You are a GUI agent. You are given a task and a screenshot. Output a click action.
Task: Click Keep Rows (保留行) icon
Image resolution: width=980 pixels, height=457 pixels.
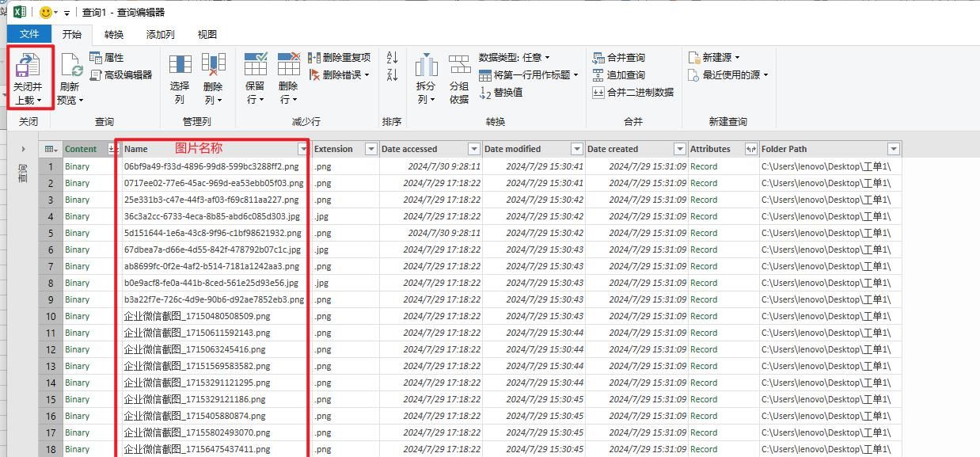[255, 65]
